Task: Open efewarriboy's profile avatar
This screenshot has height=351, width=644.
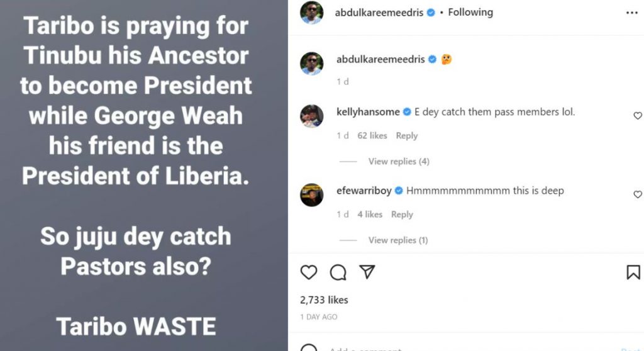Action: pos(311,195)
